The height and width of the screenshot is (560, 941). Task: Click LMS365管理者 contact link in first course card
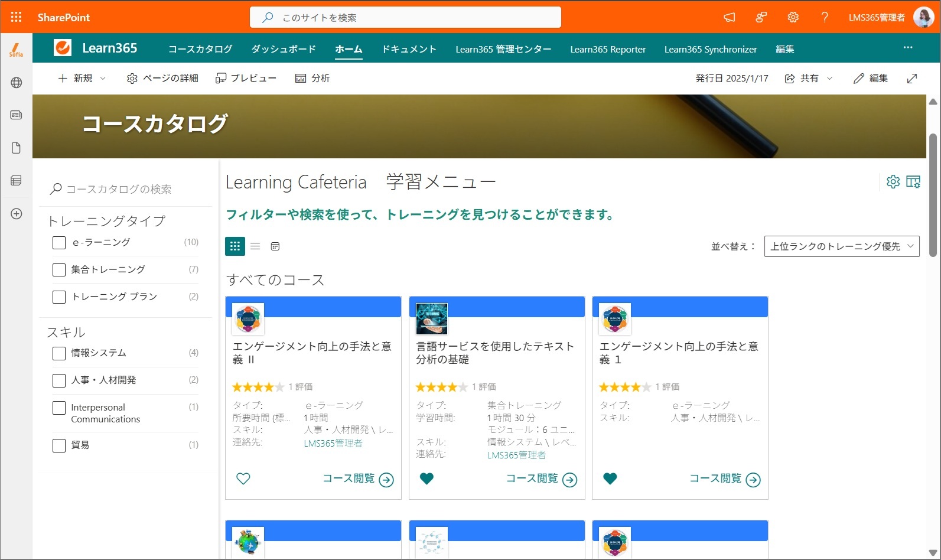[333, 443]
